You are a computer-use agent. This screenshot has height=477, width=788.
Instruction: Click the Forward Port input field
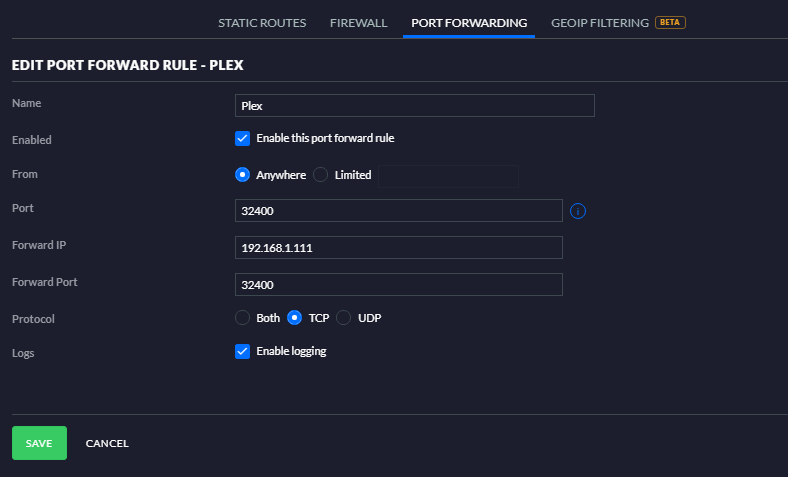399,284
